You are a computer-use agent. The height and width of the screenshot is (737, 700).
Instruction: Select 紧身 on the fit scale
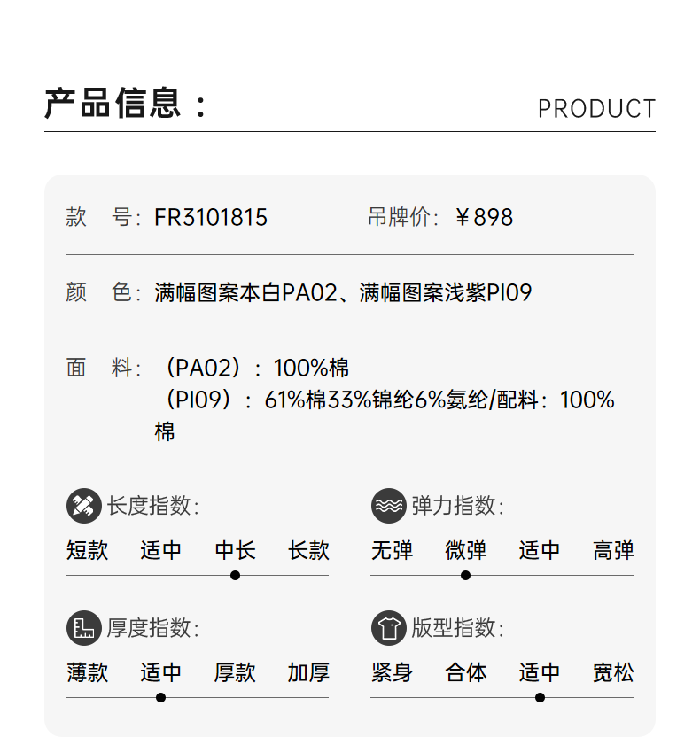point(392,672)
